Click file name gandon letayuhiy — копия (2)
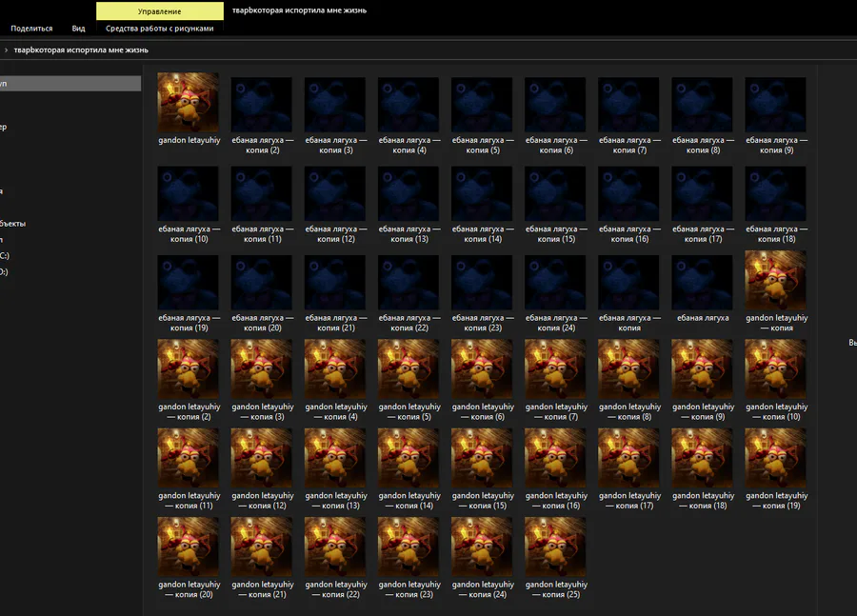Screen dimensions: 857x616 point(189,411)
